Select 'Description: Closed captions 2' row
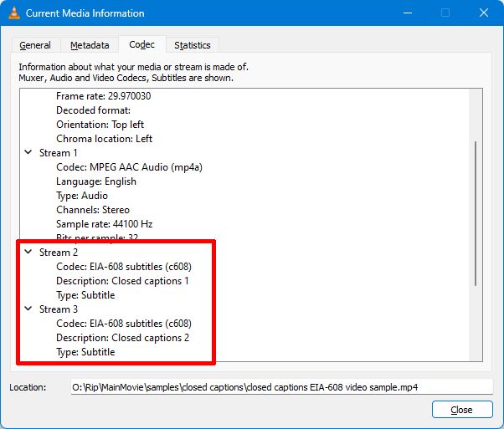504x429 pixels. coord(123,338)
